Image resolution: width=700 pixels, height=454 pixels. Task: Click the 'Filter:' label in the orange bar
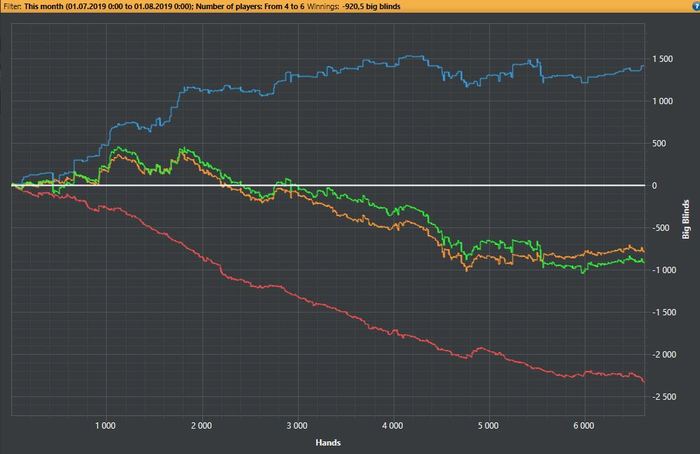pyautogui.click(x=12, y=7)
